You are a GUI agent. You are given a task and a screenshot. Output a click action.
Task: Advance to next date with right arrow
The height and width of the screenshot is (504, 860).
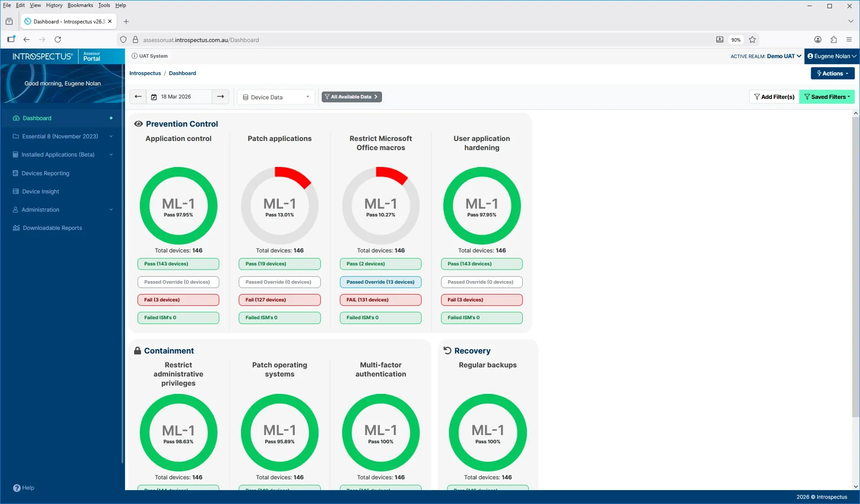pyautogui.click(x=220, y=97)
